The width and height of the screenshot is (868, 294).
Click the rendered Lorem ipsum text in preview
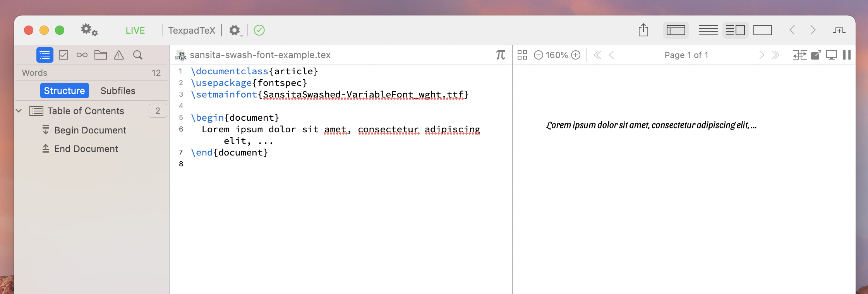tap(651, 125)
